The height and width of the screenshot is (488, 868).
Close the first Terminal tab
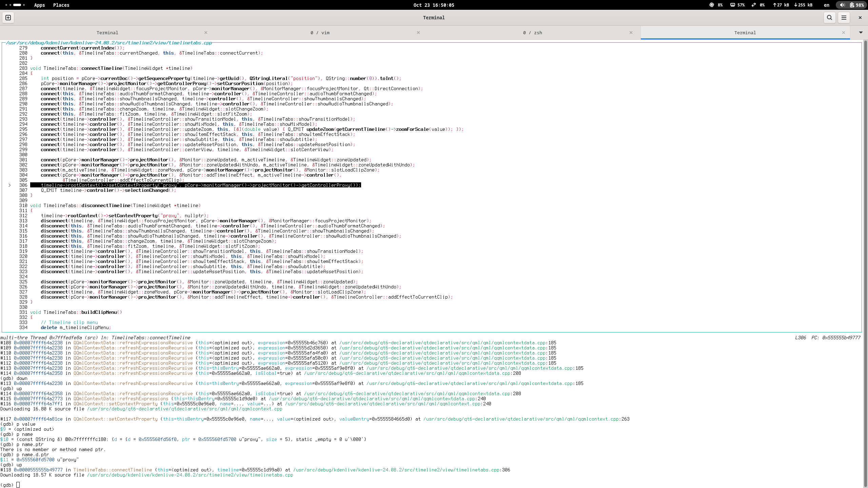(206, 33)
